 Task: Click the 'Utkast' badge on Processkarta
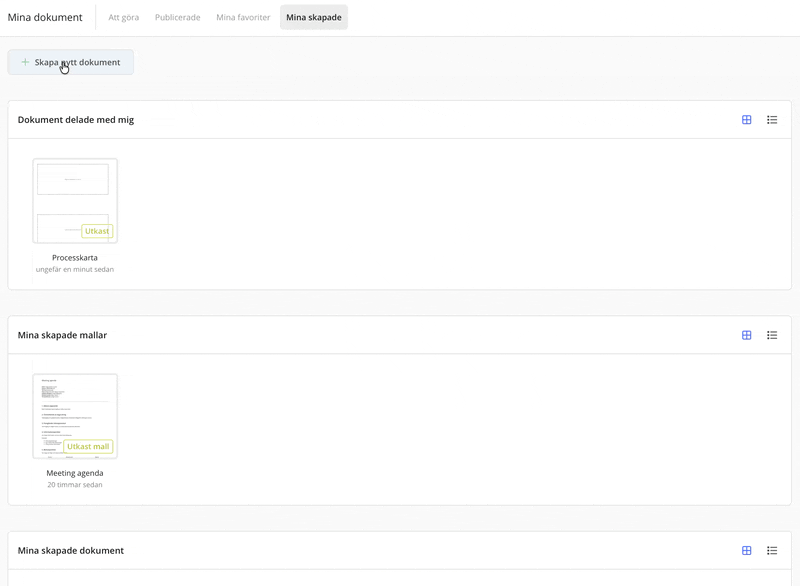[x=97, y=231]
